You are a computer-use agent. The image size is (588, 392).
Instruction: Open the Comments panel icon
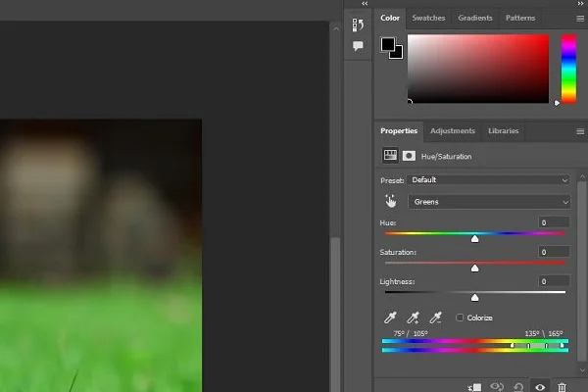click(x=358, y=46)
